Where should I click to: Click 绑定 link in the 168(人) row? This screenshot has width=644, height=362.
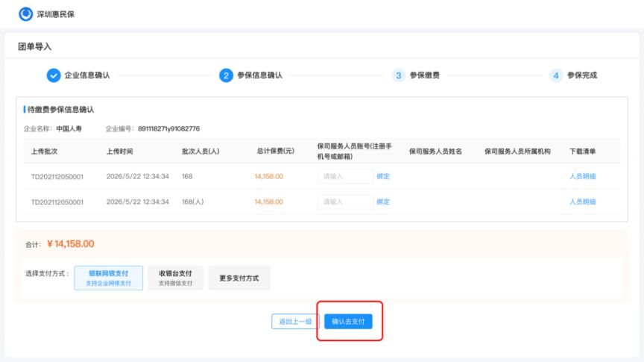383,202
